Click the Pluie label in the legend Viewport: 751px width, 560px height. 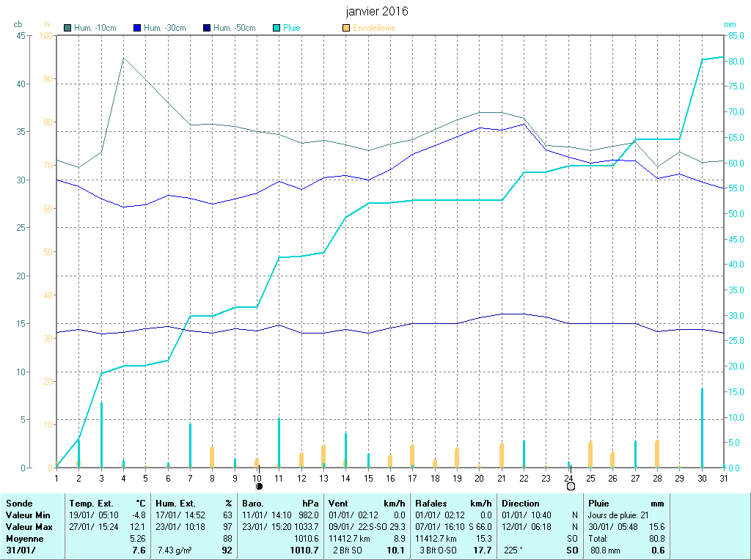292,28
